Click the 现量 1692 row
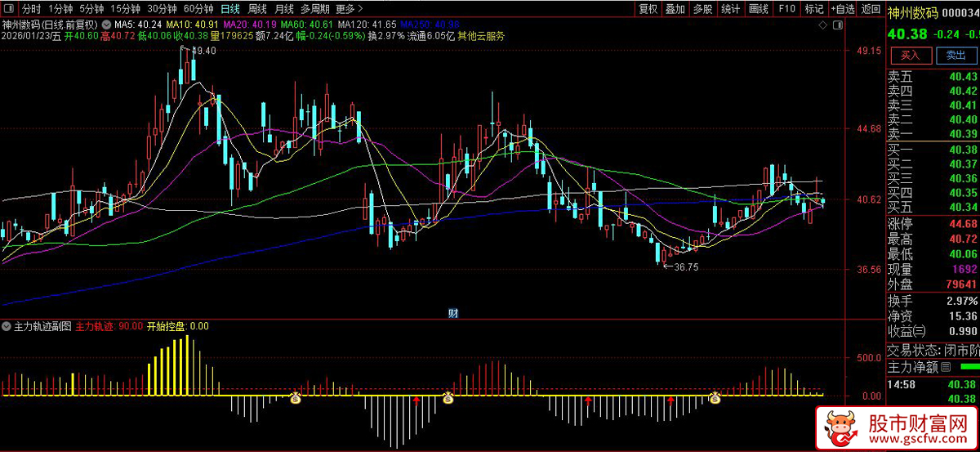The width and height of the screenshot is (980, 452). pyautogui.click(x=933, y=269)
